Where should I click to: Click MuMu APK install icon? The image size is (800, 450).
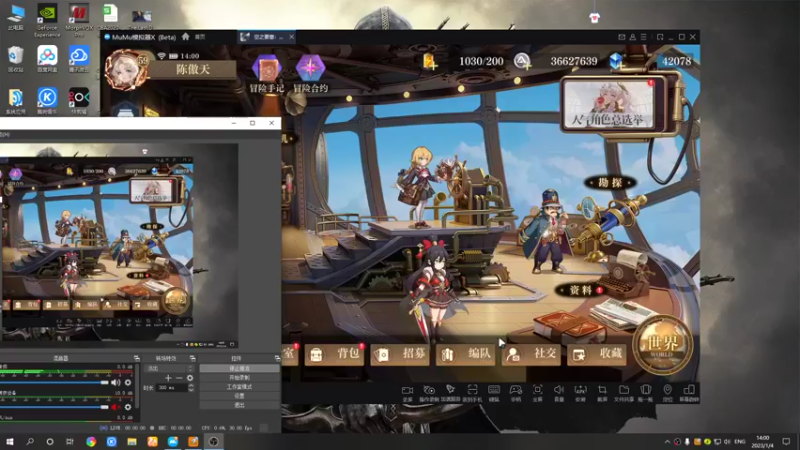click(x=581, y=392)
